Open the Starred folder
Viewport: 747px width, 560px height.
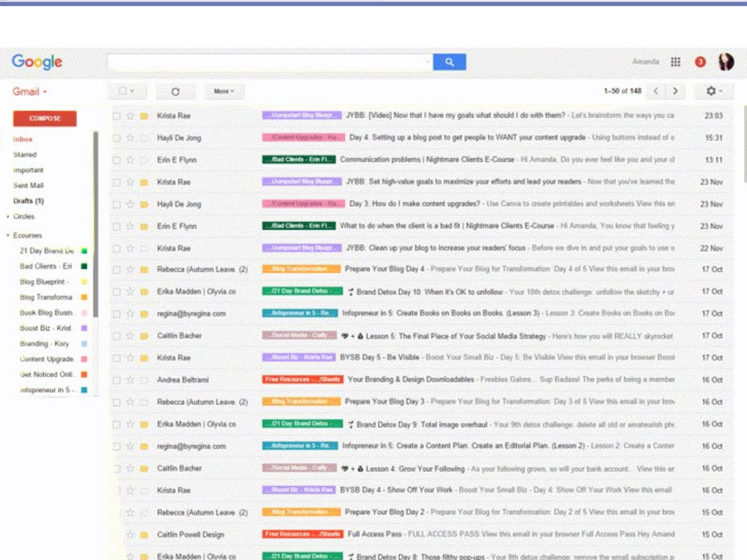(25, 155)
